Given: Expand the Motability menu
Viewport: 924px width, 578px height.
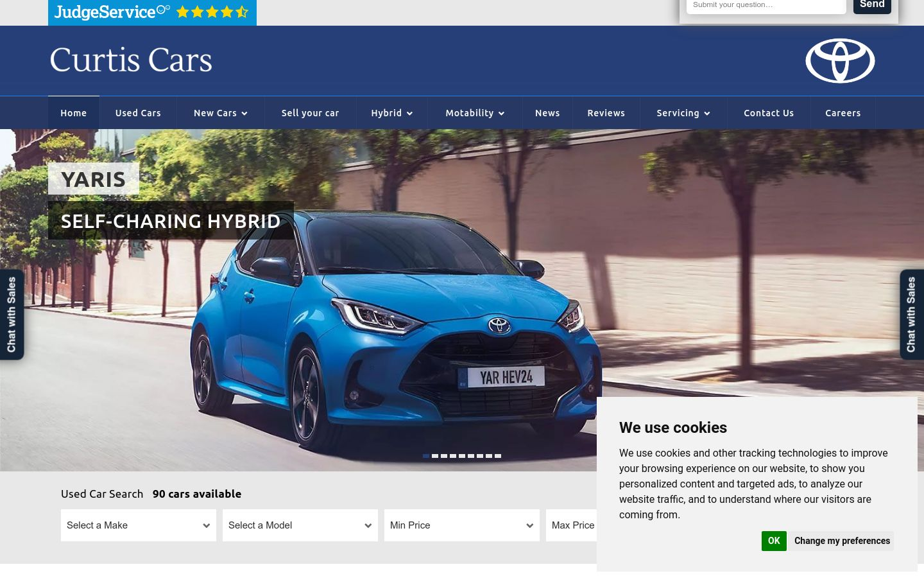Looking at the screenshot, I should click(475, 113).
